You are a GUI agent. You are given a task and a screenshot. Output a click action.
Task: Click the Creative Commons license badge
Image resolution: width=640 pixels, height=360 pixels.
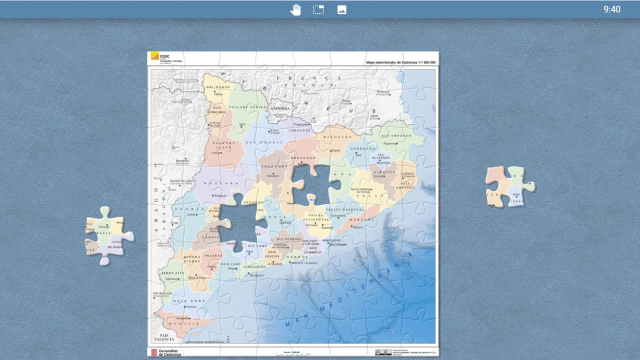(383, 352)
